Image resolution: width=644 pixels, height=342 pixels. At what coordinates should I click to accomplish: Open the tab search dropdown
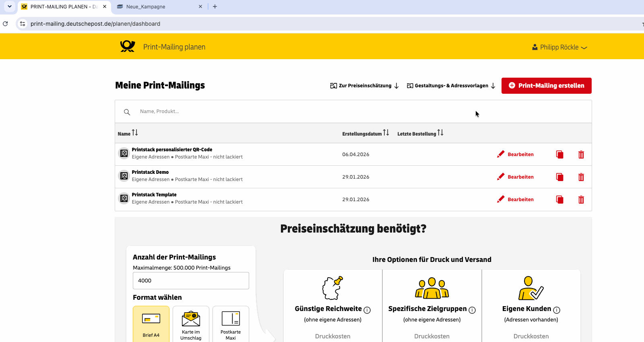(10, 6)
